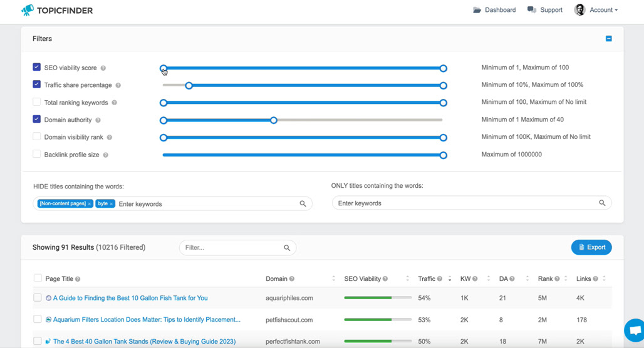644x348 pixels.
Task: Click search icon in HIDE titles field
Action: click(x=303, y=203)
